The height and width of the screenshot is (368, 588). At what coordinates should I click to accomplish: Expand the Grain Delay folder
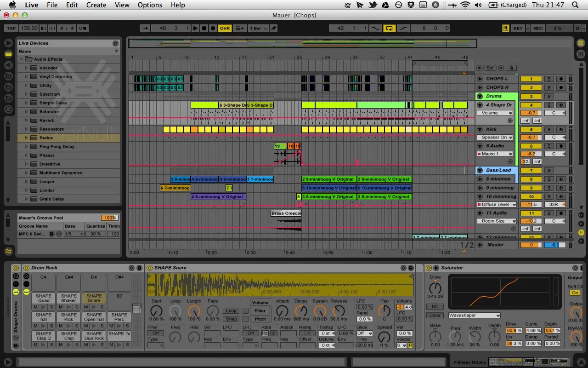tap(27, 199)
